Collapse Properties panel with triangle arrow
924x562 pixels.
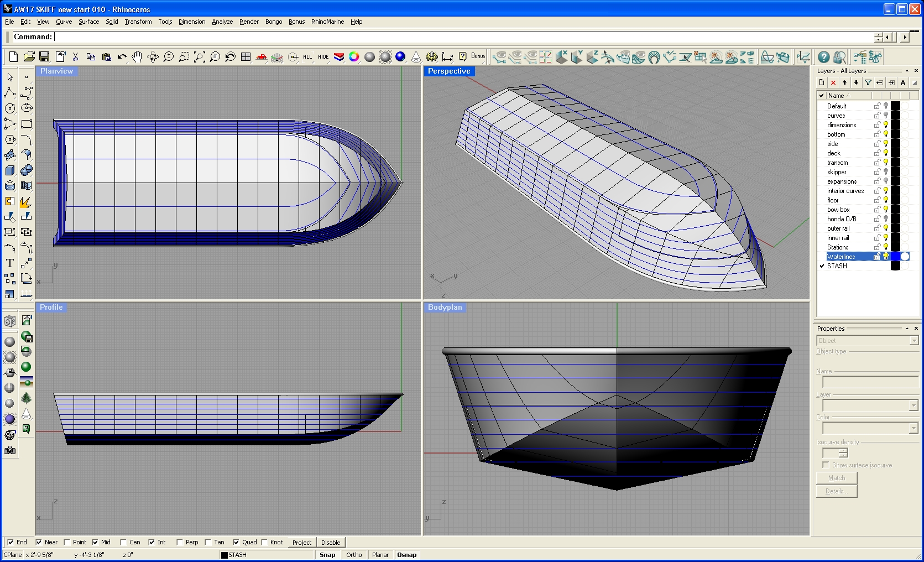click(907, 329)
